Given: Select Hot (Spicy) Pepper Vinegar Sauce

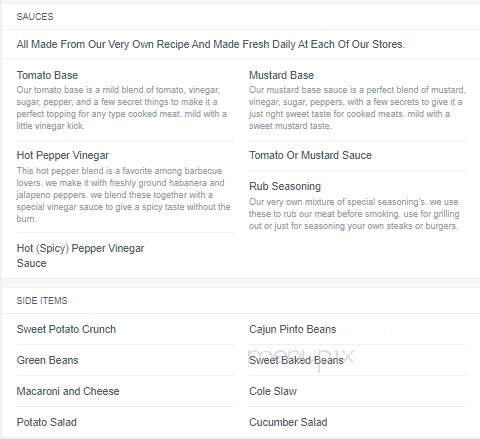Looking at the screenshot, I should (x=80, y=256).
